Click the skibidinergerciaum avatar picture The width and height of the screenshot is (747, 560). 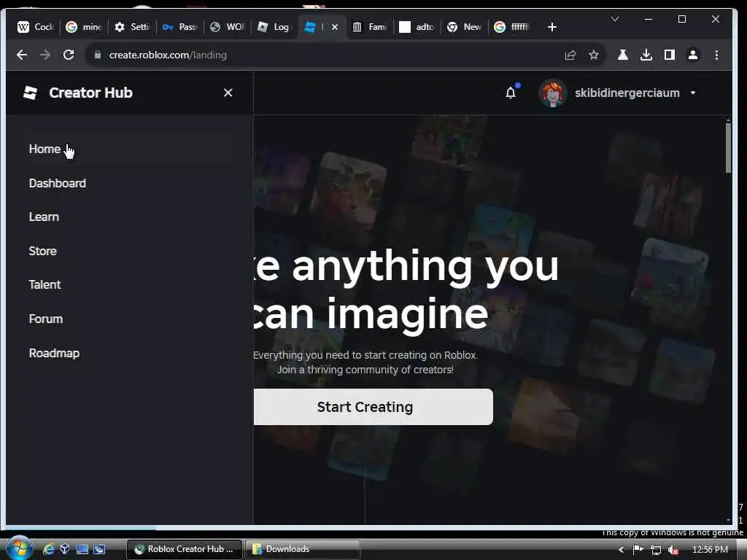click(553, 93)
